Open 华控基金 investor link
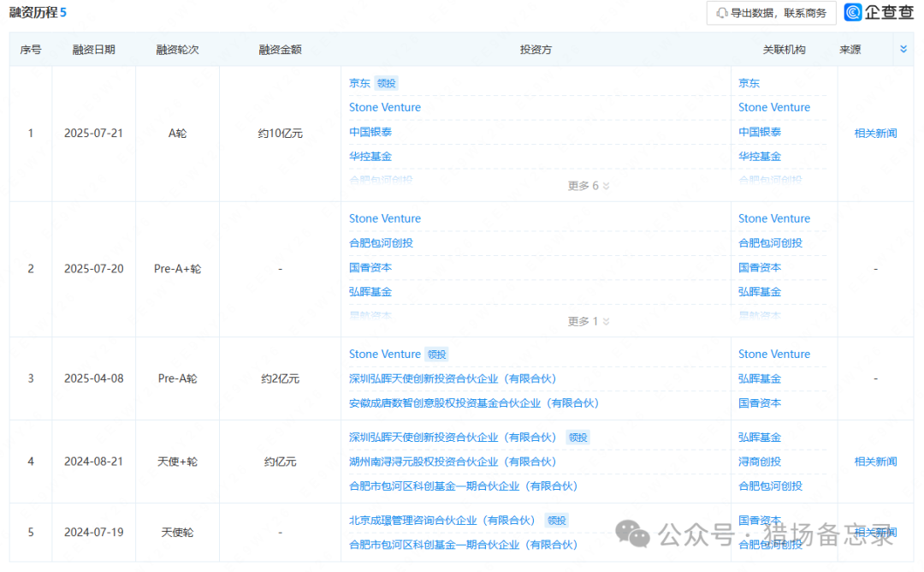 [x=370, y=157]
